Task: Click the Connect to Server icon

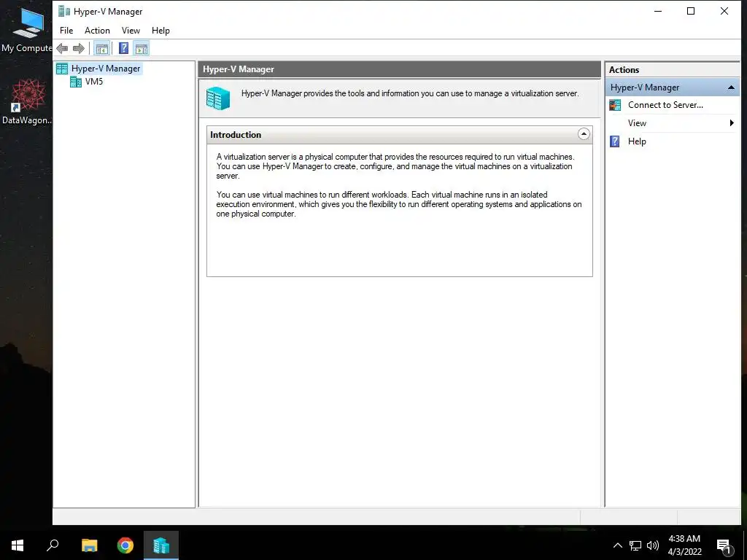Action: pos(615,105)
